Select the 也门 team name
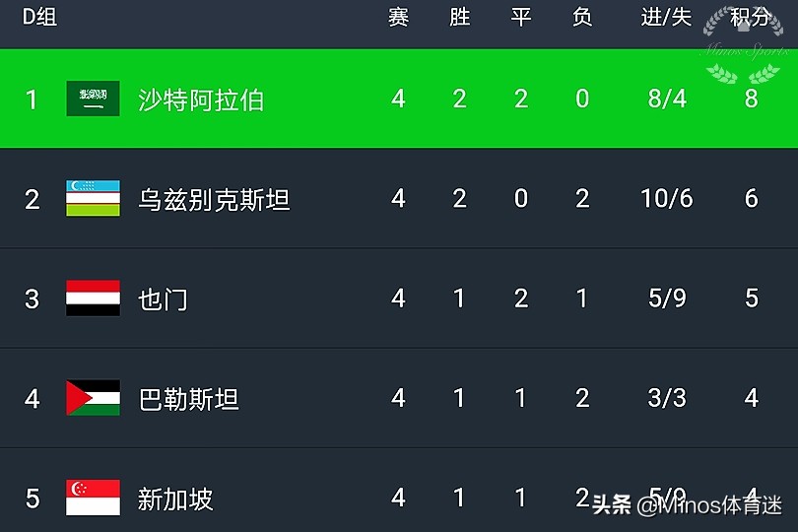798x532 pixels. click(163, 299)
